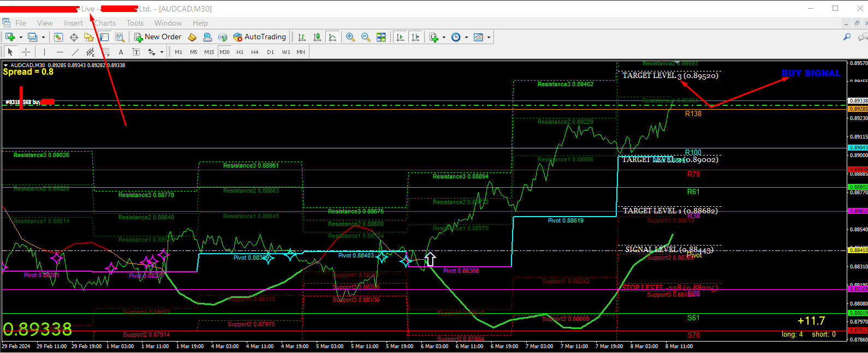Open the Insert menu
This screenshot has width=868, height=353.
[73, 23]
